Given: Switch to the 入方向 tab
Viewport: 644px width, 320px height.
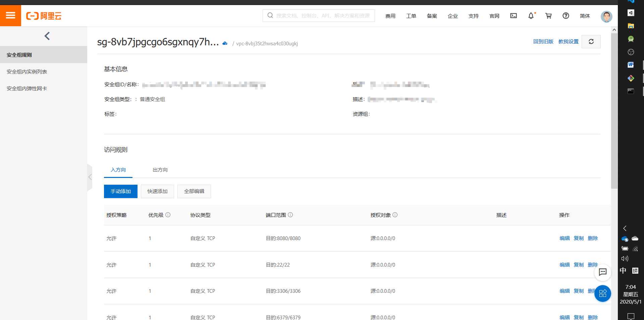Looking at the screenshot, I should point(118,170).
